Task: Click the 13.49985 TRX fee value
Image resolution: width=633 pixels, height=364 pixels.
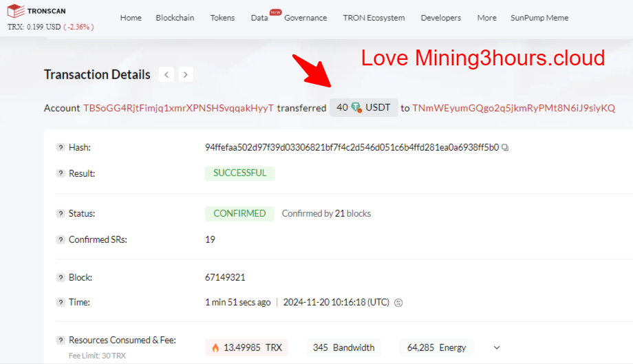Action: coord(246,347)
